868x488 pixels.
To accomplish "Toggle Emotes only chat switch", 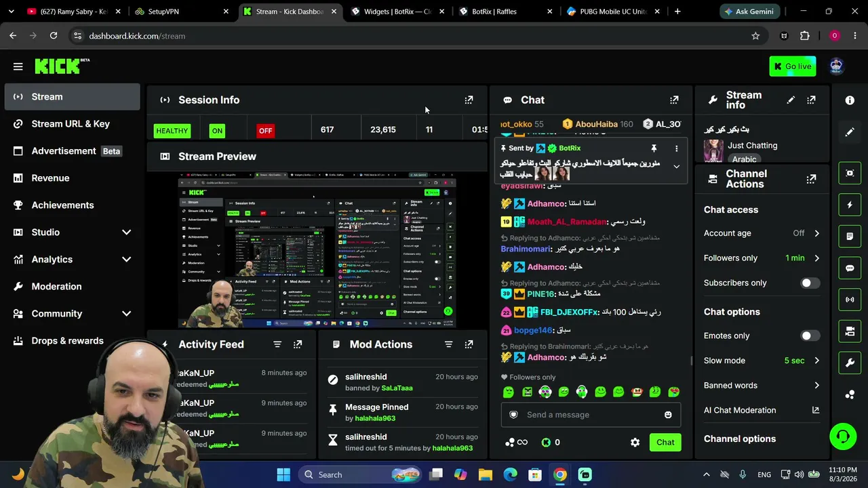I will [810, 335].
